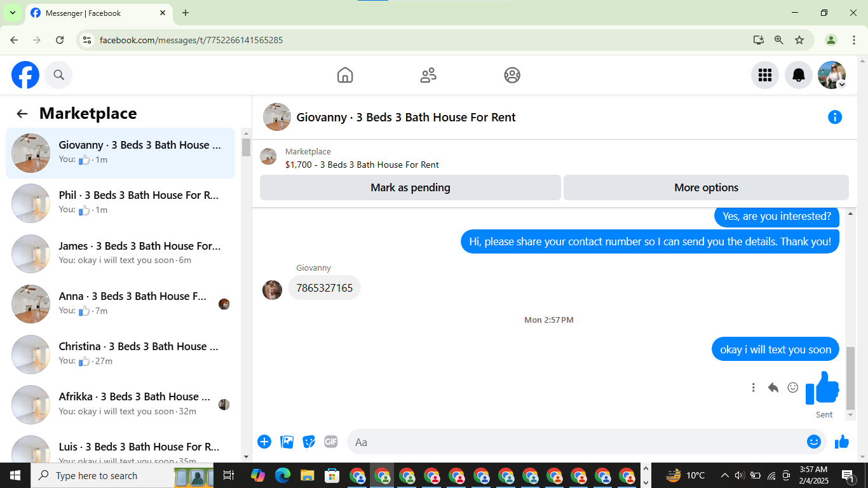The height and width of the screenshot is (488, 868).
Task: Choose a sticker from the composer
Action: click(309, 442)
